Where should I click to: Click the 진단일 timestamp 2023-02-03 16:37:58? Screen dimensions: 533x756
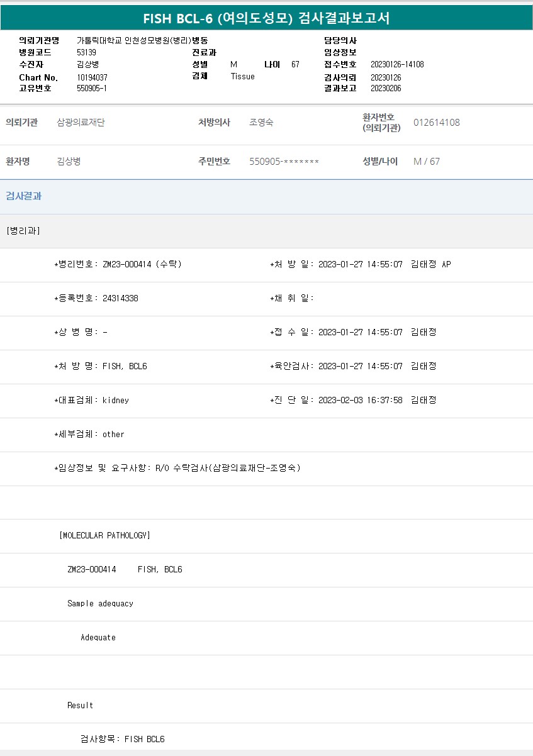pyautogui.click(x=360, y=400)
